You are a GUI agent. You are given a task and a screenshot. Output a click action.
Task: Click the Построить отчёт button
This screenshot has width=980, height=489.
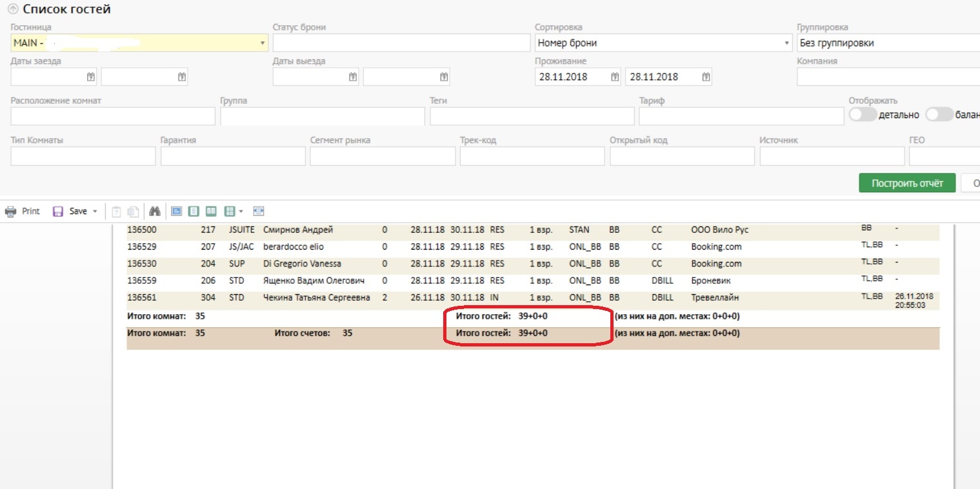coord(907,183)
